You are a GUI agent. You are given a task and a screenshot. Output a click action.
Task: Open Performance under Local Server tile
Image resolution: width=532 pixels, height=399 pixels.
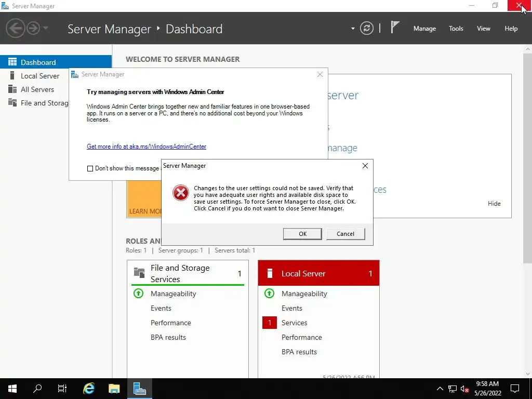(x=302, y=337)
